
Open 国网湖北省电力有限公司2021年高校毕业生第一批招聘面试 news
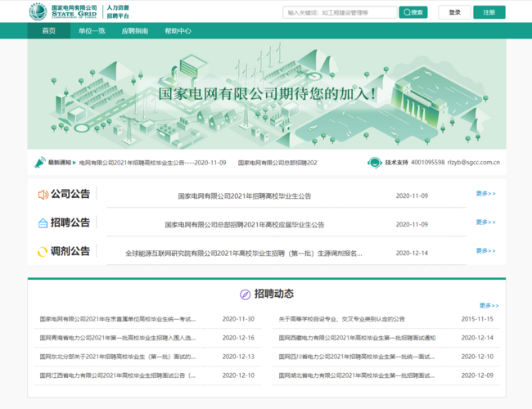[x=357, y=375]
